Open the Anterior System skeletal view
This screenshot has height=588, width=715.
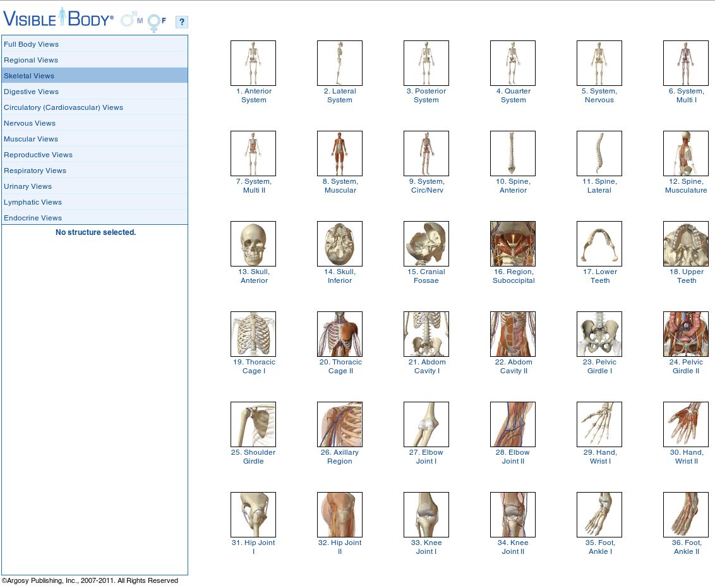click(253, 63)
